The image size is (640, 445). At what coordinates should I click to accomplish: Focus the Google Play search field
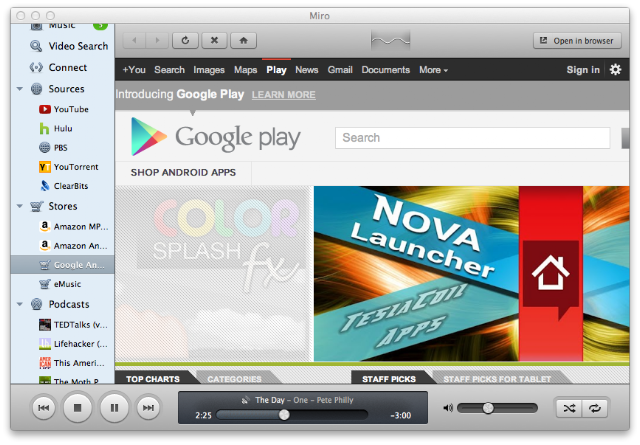[473, 138]
